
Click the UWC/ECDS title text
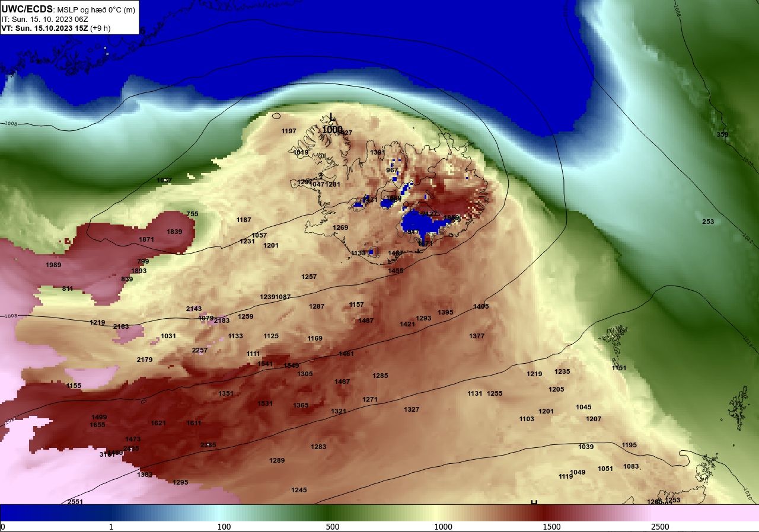pyautogui.click(x=27, y=9)
